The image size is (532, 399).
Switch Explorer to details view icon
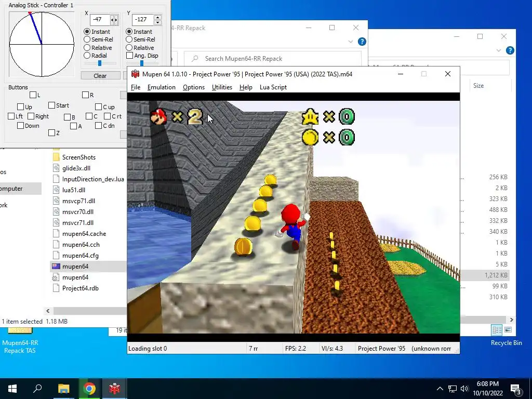(497, 330)
